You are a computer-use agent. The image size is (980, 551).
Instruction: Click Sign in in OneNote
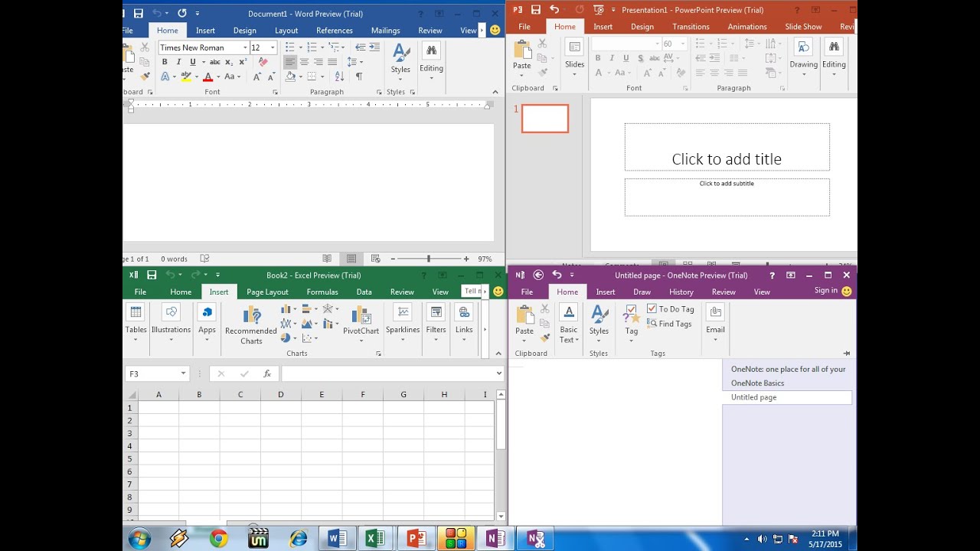tap(826, 291)
